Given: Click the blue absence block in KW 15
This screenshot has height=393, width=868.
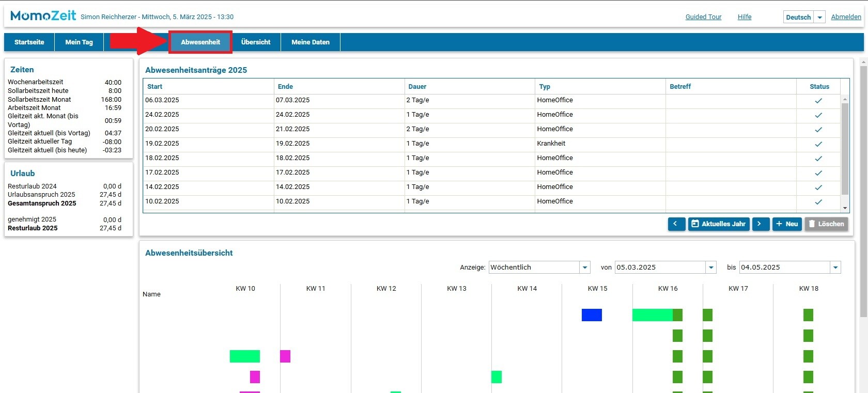Looking at the screenshot, I should pos(592,315).
